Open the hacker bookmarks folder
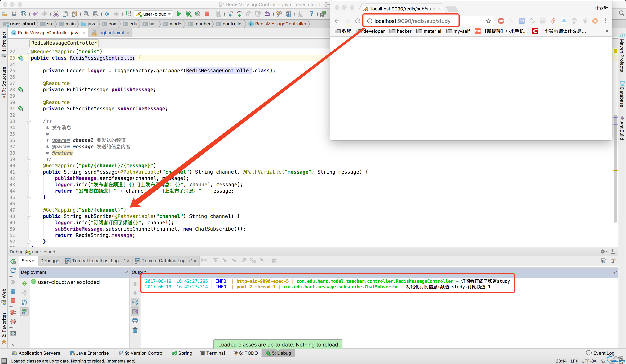The image size is (626, 364). point(400,31)
